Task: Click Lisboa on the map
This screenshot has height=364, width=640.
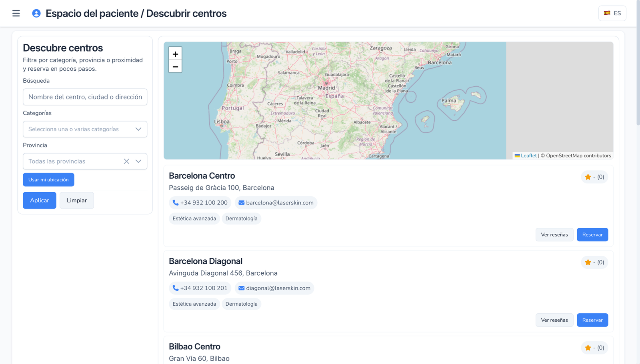Action: point(222,122)
